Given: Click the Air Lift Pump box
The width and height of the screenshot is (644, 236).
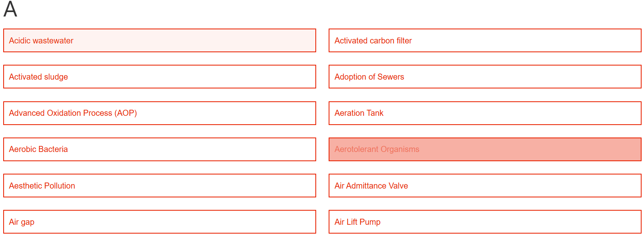Looking at the screenshot, I should 485,222.
